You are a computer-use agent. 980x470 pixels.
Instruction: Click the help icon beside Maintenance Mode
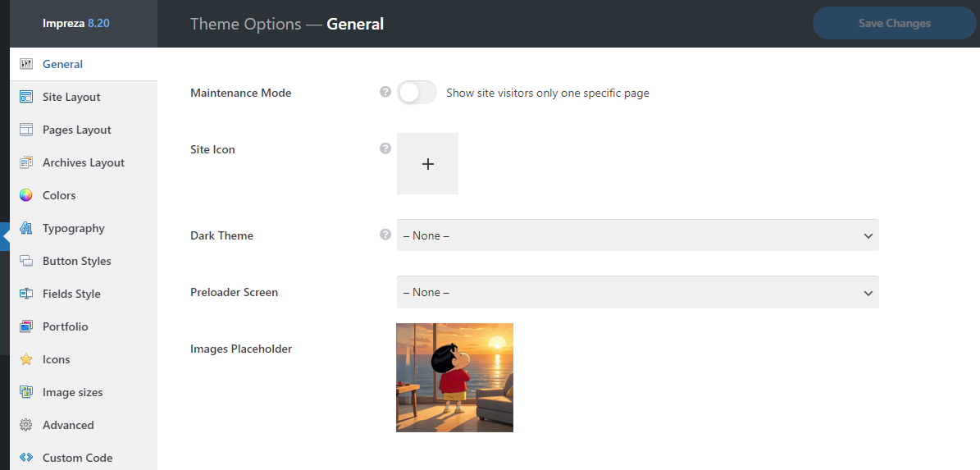click(385, 92)
